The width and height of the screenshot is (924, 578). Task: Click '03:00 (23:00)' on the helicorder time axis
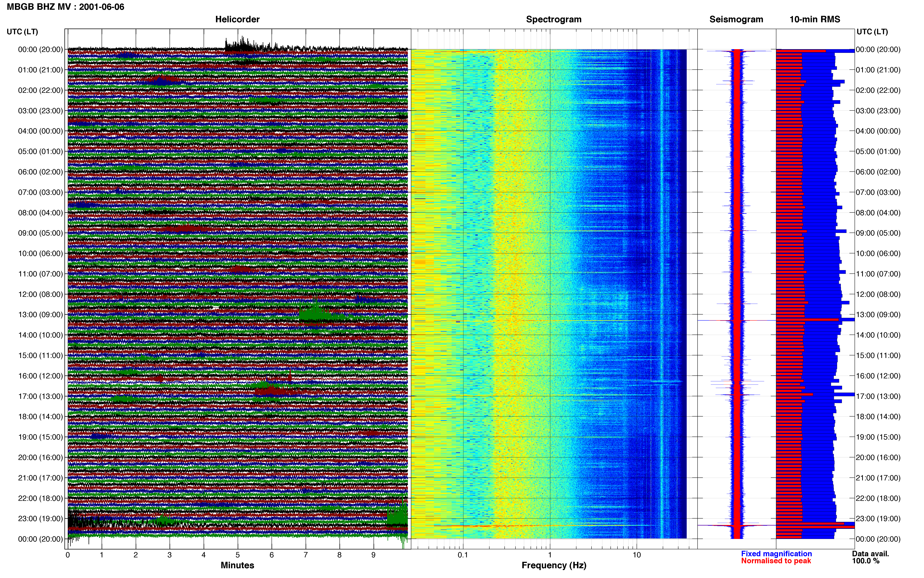click(x=41, y=111)
